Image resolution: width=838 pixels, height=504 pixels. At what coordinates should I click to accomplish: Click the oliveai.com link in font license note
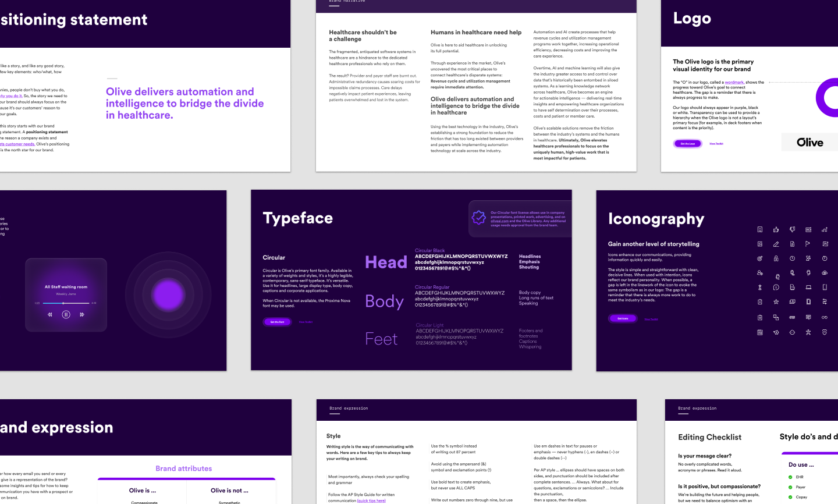click(x=499, y=221)
